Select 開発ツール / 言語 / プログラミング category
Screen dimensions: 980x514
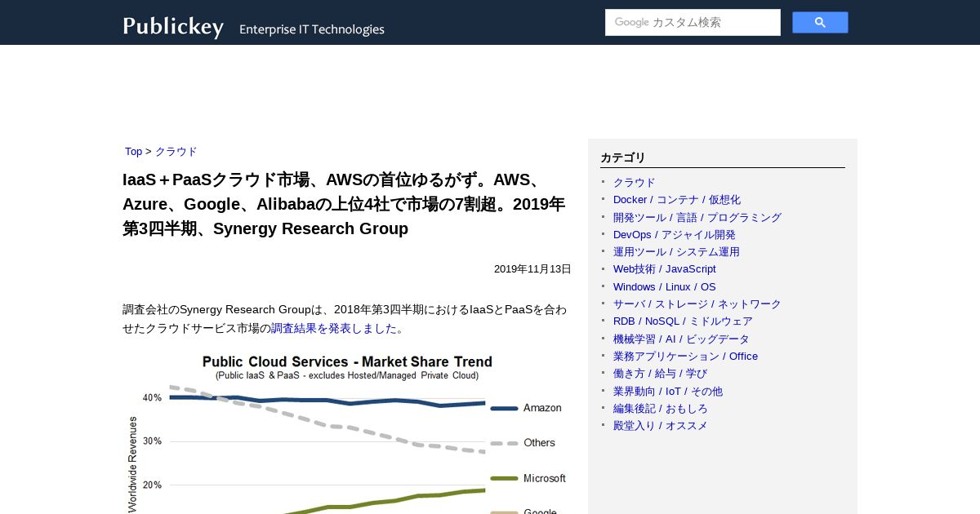point(697,217)
